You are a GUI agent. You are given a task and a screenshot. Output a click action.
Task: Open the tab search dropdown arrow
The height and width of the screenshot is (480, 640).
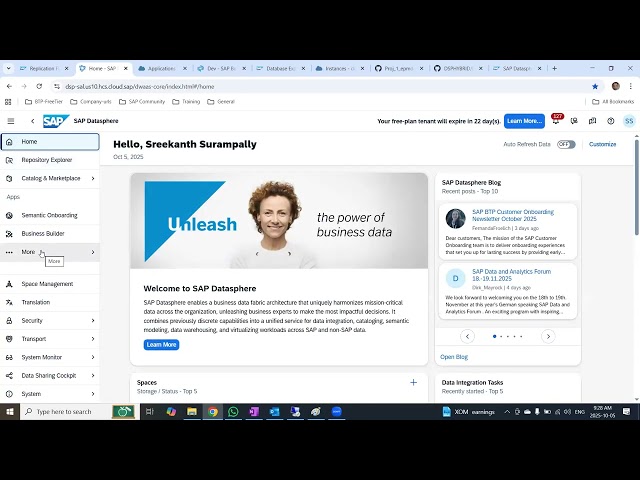pos(9,69)
